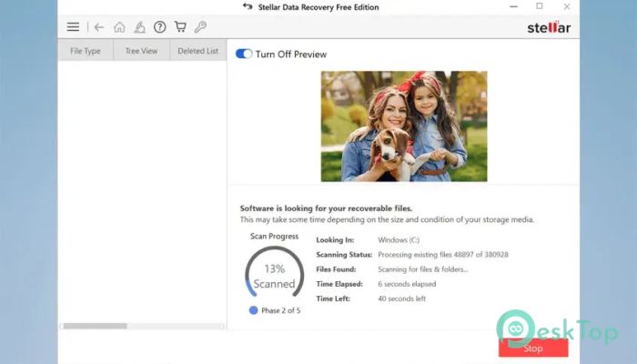
Task: Switch to the File Type tab
Action: [86, 51]
